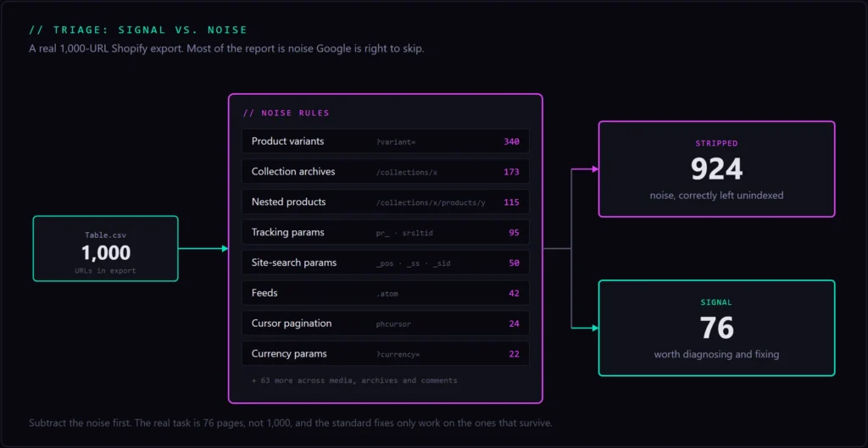This screenshot has height=448, width=868.
Task: Select the Nested products rule row
Action: coord(386,202)
